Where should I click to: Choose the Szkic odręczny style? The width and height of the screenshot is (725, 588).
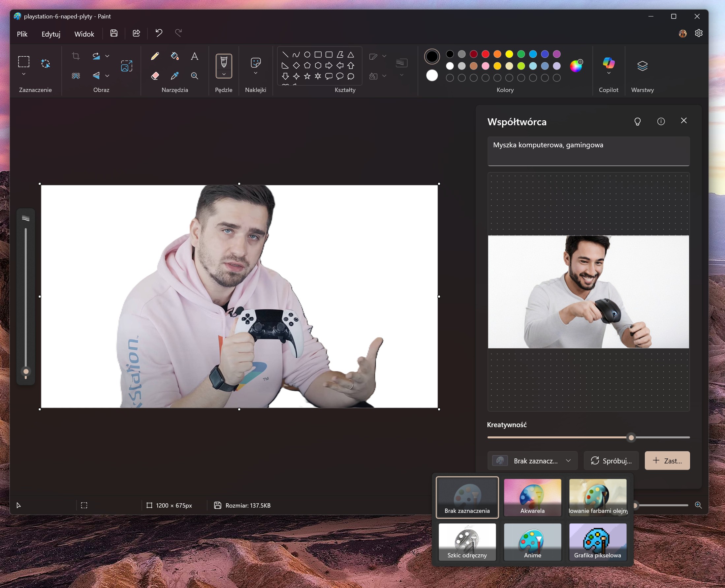467,542
